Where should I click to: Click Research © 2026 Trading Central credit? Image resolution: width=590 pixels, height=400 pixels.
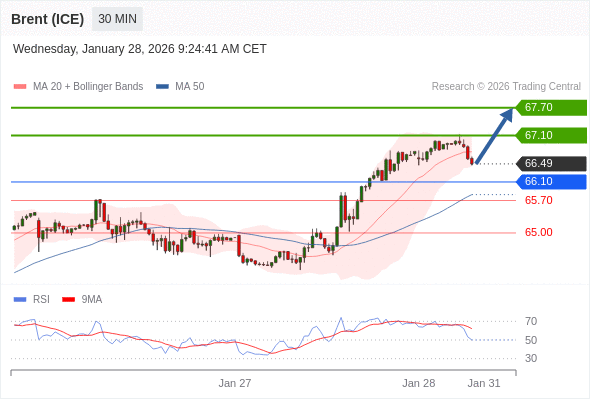(506, 87)
